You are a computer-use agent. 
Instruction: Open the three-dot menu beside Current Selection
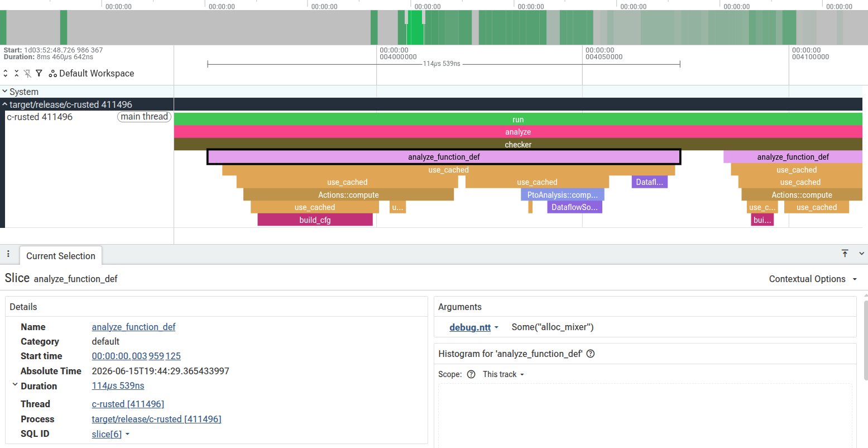8,254
